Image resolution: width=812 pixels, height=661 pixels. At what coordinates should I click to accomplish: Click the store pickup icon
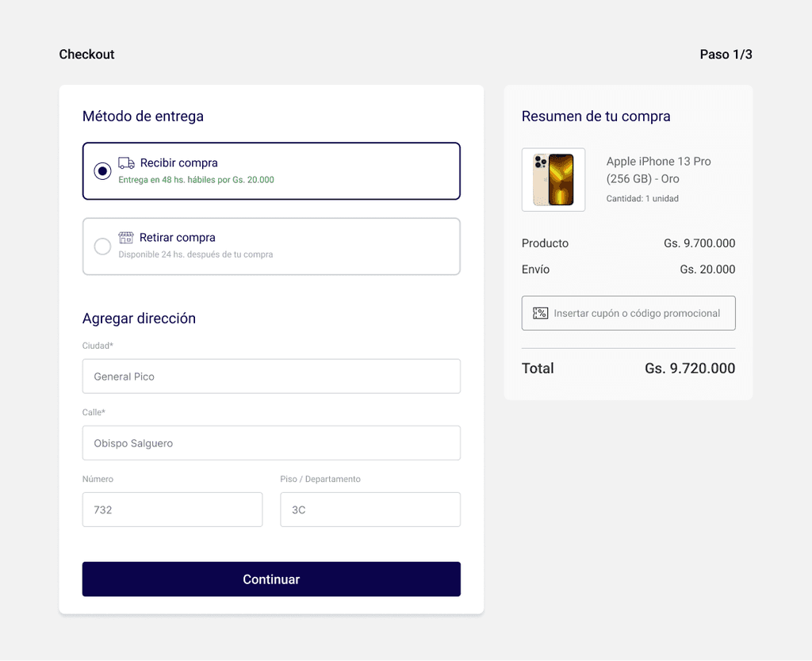[x=126, y=238]
